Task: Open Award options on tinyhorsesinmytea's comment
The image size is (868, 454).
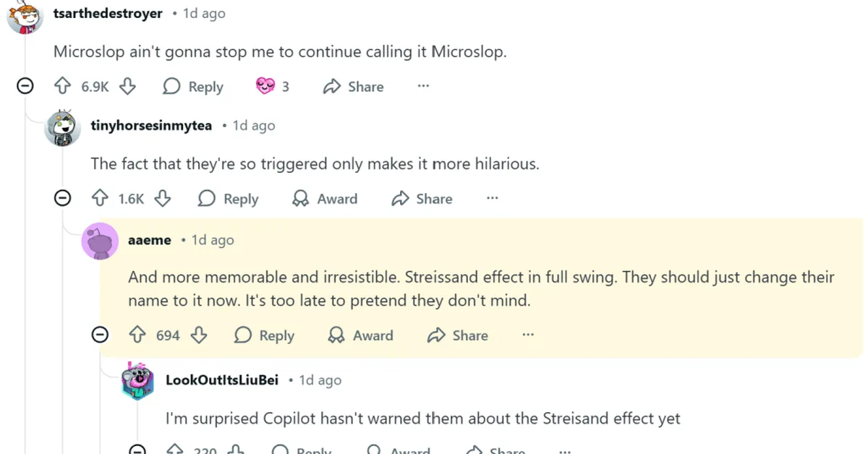Action: 324,199
